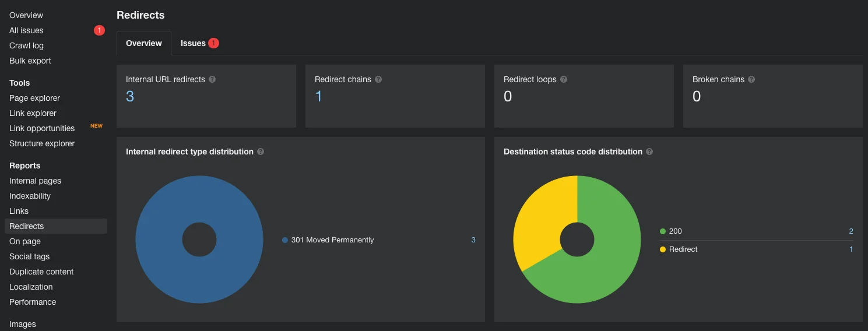This screenshot has height=331, width=868.
Task: Click Internal URL redirects count 3
Action: 130,97
